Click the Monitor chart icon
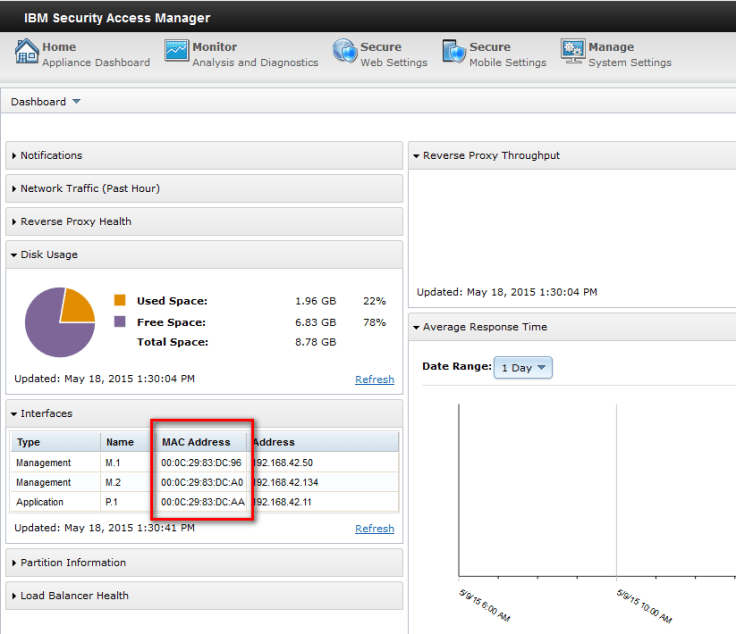Viewport: 736px width, 634px height. click(176, 51)
